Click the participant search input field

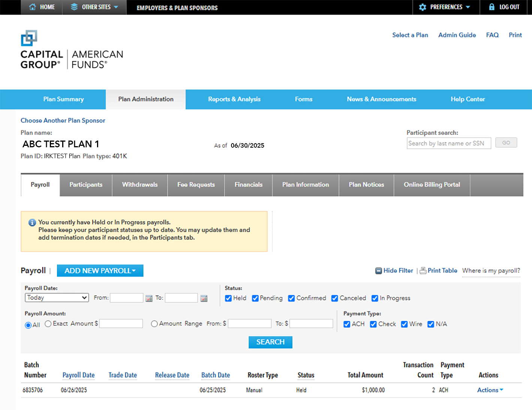[448, 143]
